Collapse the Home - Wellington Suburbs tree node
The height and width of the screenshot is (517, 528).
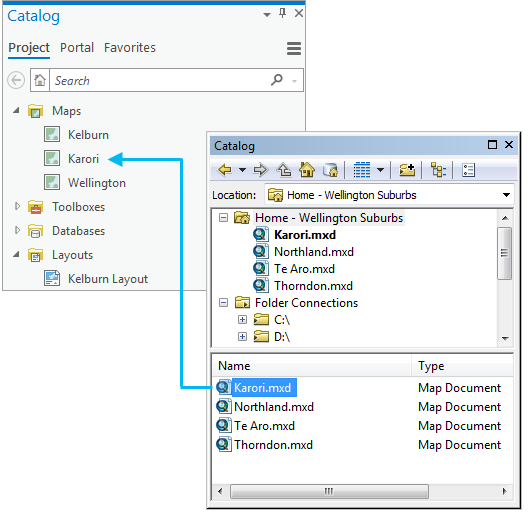click(223, 218)
